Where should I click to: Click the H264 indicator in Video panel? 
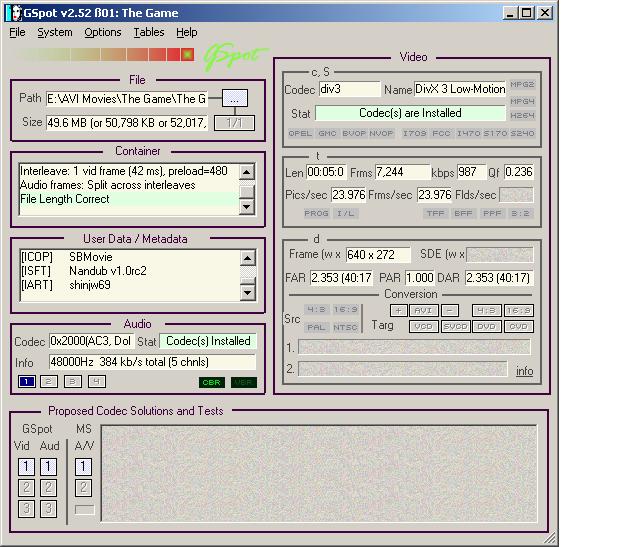522,116
